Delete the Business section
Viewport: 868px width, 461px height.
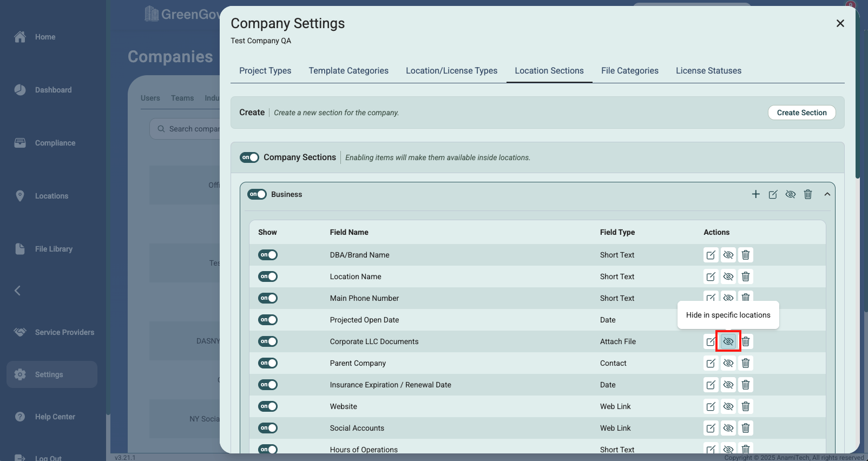click(808, 194)
